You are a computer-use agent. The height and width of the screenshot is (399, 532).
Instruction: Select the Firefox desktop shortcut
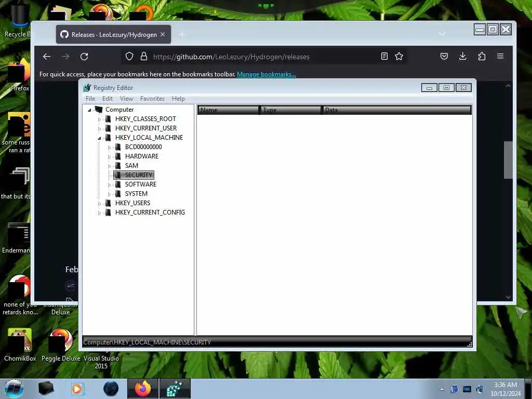(19, 75)
